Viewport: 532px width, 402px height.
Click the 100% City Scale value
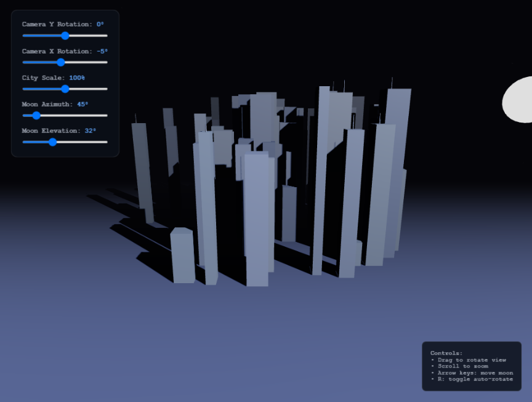tap(77, 78)
